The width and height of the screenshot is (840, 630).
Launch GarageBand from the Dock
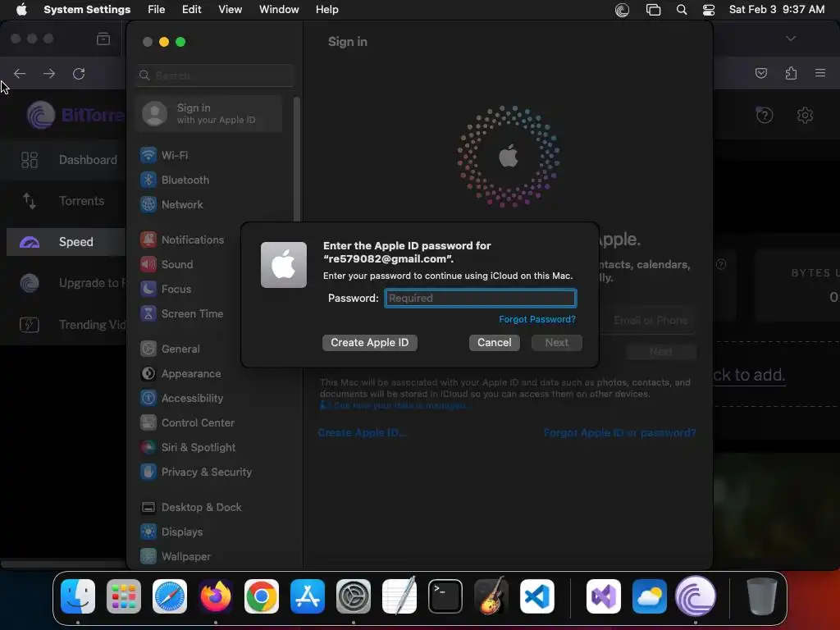tap(491, 596)
